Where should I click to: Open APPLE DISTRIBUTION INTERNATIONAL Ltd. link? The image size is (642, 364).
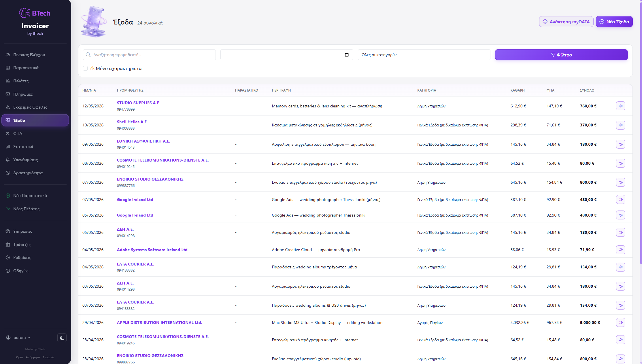tap(159, 323)
